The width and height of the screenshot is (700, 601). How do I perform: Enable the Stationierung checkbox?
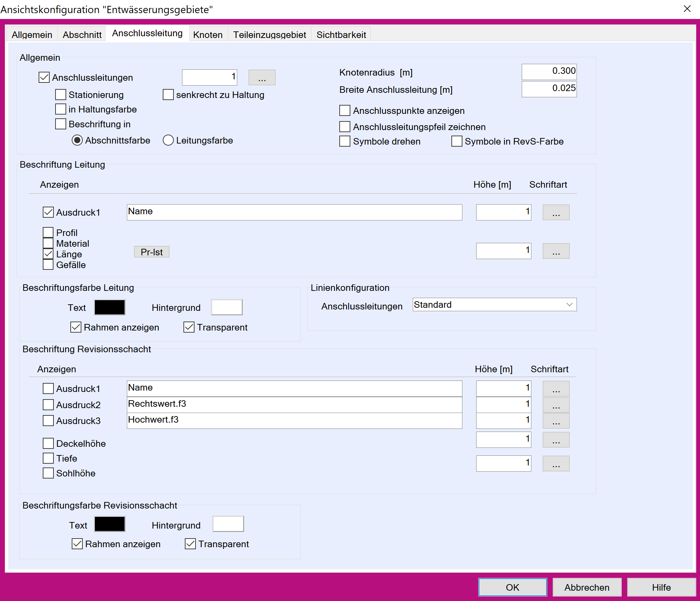[x=61, y=95]
